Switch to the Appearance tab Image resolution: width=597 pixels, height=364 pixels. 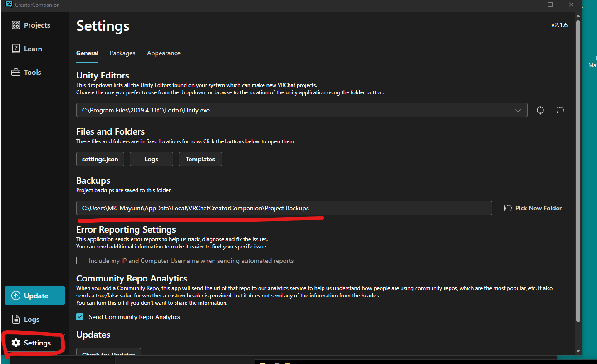(164, 53)
